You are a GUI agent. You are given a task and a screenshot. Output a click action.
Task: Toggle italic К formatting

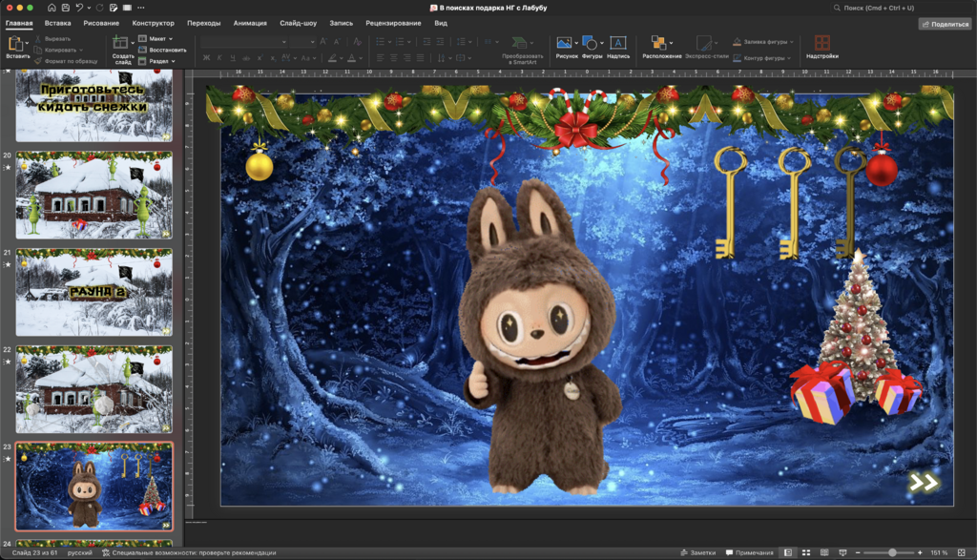[x=219, y=58]
